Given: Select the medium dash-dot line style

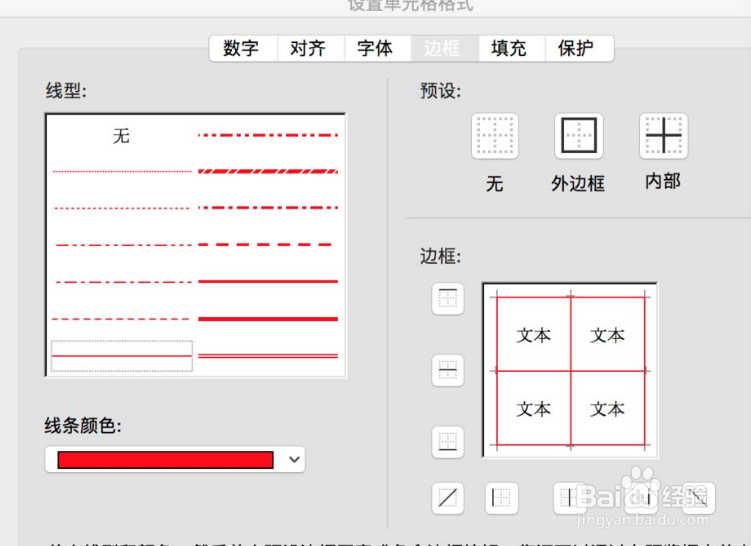Looking at the screenshot, I should click(x=268, y=208).
